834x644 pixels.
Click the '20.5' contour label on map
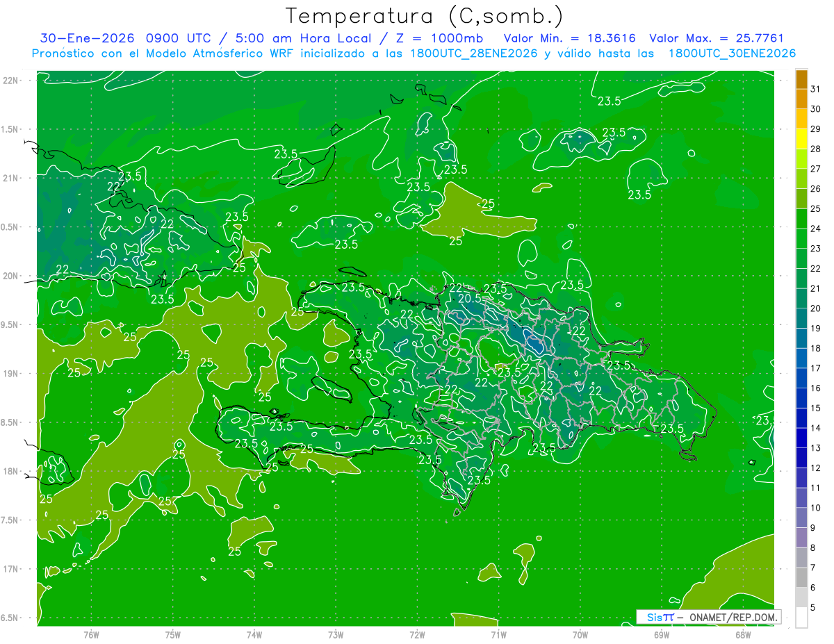(x=469, y=298)
